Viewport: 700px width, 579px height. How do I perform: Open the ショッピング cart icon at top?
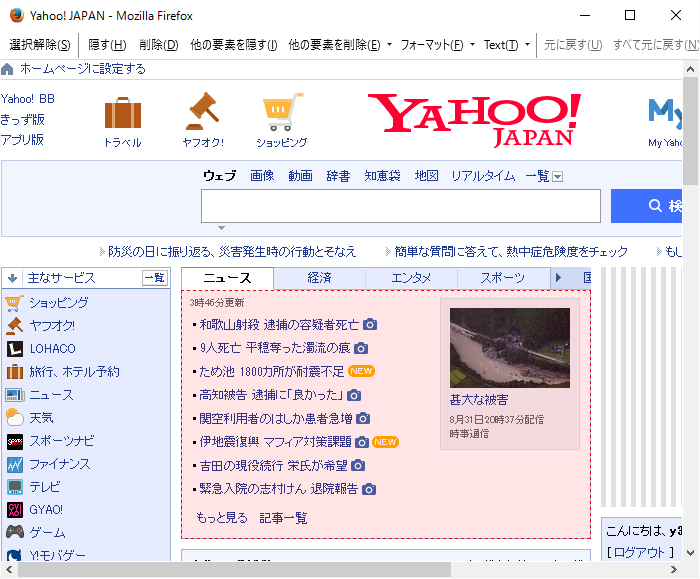[x=282, y=112]
